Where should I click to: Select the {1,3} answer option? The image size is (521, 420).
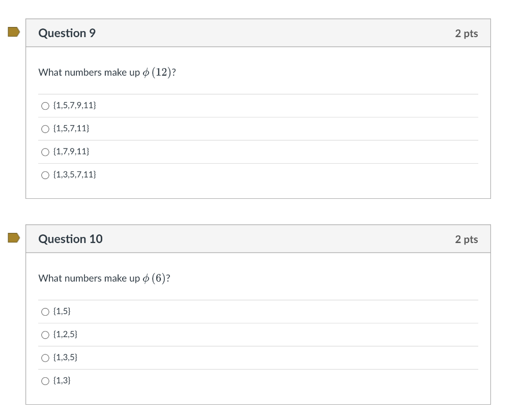pos(45,381)
